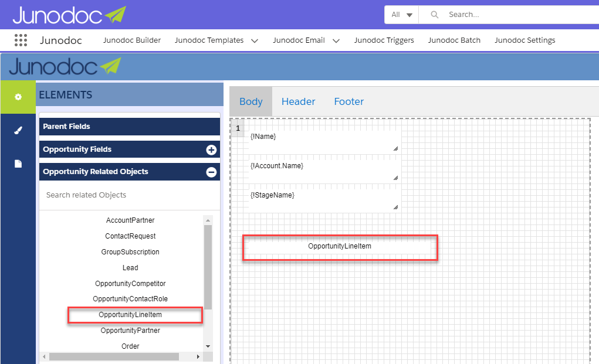Click the {!StageName} field on canvas
Screen dimensions: 599x364
[324, 200]
